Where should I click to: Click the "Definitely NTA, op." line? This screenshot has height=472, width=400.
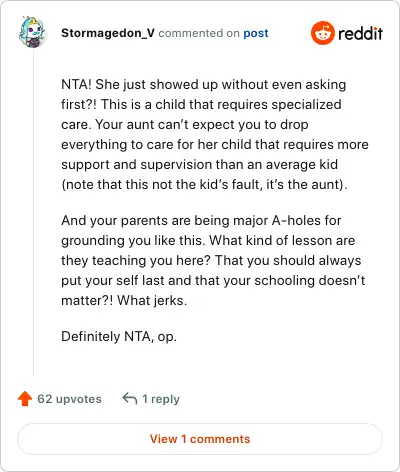pos(119,337)
